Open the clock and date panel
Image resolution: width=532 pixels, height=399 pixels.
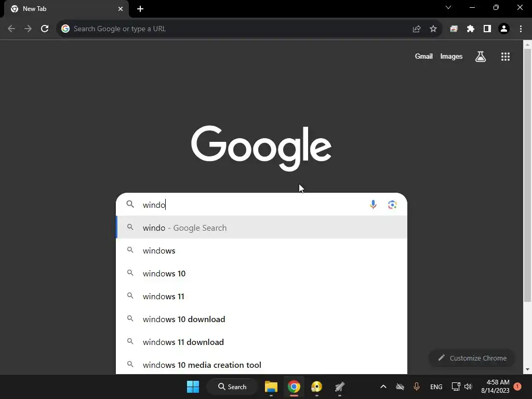[495, 387]
